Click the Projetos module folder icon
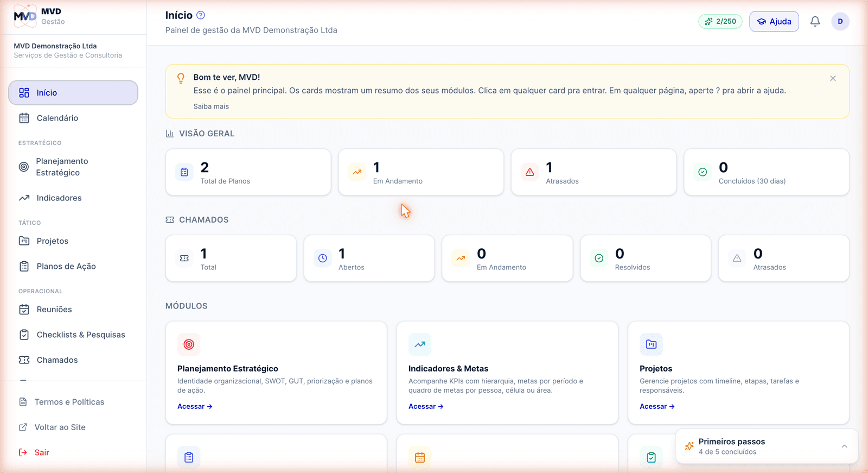The height and width of the screenshot is (473, 868). pyautogui.click(x=651, y=344)
